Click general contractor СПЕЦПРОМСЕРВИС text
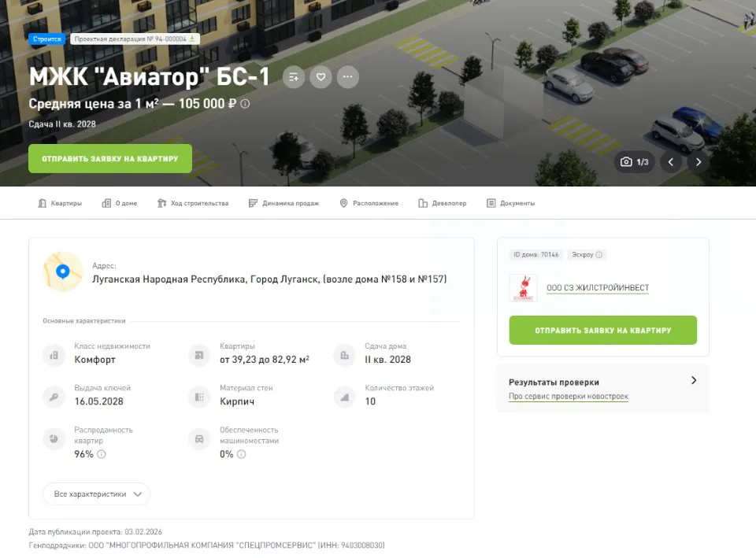Viewport: 756px width, 558px height. click(207, 545)
